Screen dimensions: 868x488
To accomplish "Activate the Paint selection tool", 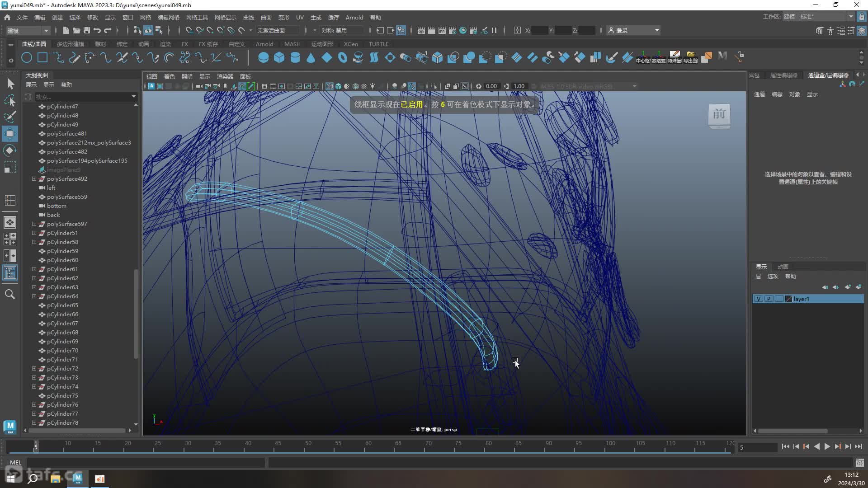I will [x=10, y=117].
